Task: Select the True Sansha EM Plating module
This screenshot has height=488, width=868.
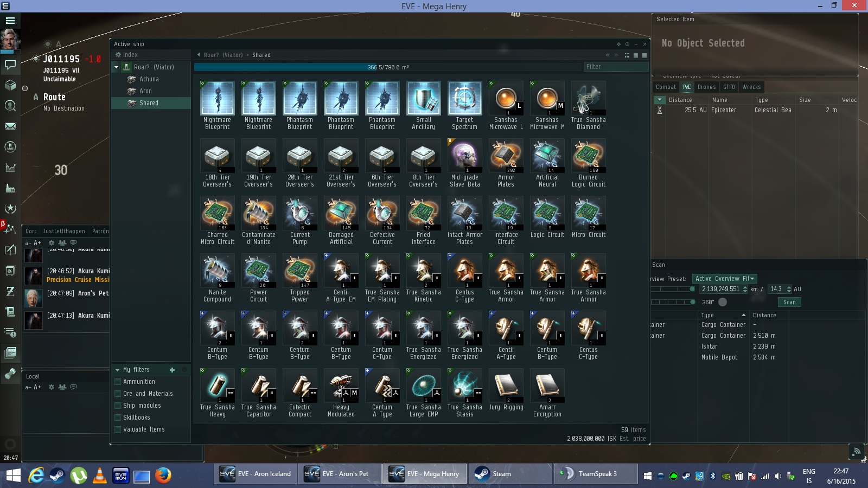Action: pos(382,271)
